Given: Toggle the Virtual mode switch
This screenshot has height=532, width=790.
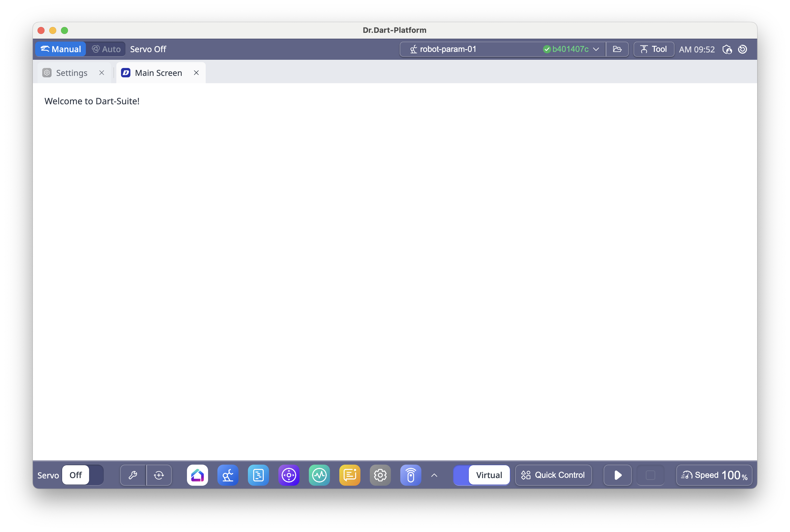Looking at the screenshot, I should click(x=481, y=475).
